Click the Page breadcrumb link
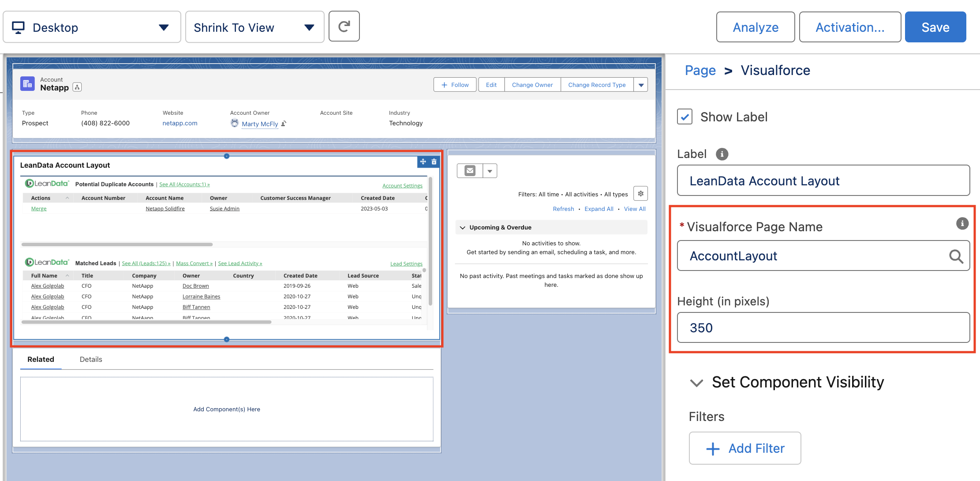Screen dimensions: 980x481 click(x=700, y=71)
